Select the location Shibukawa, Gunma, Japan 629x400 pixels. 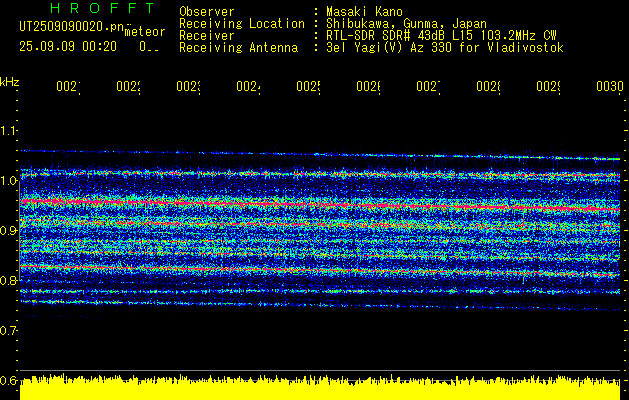tap(406, 24)
